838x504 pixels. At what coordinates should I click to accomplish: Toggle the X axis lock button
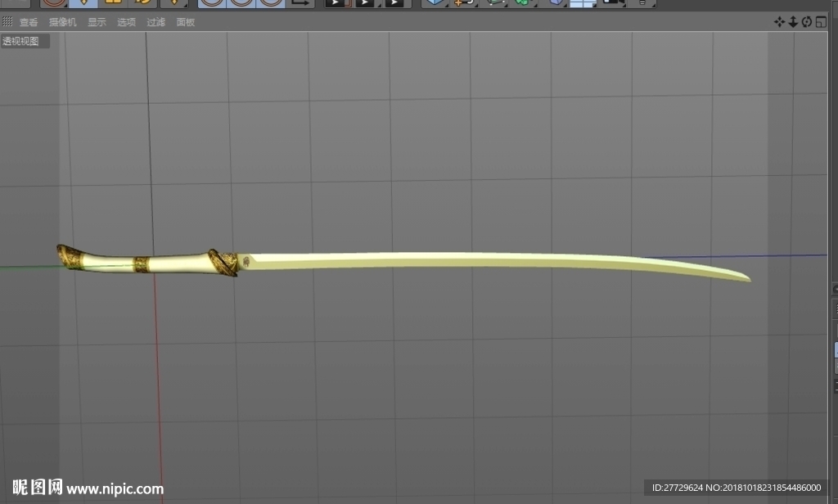[212, 3]
